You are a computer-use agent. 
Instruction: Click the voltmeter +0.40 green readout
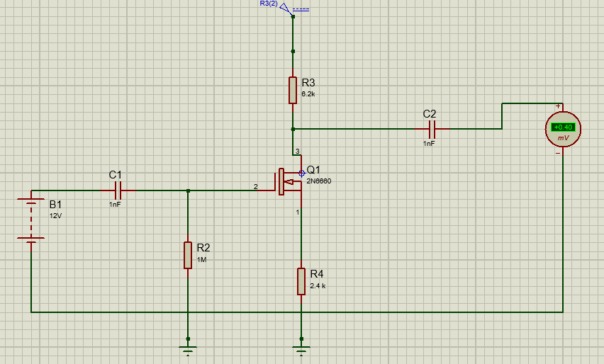point(563,127)
